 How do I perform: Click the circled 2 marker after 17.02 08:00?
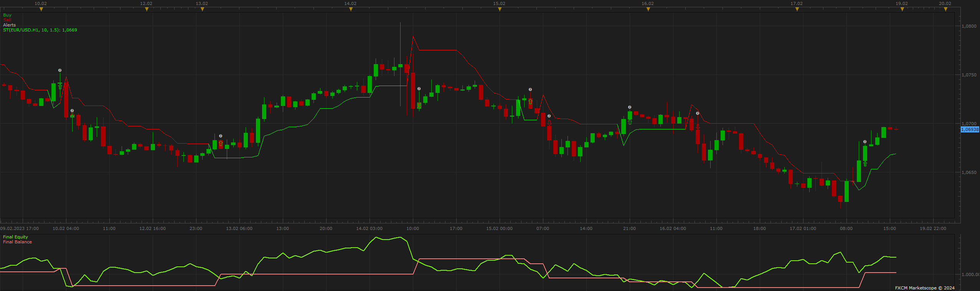865,142
